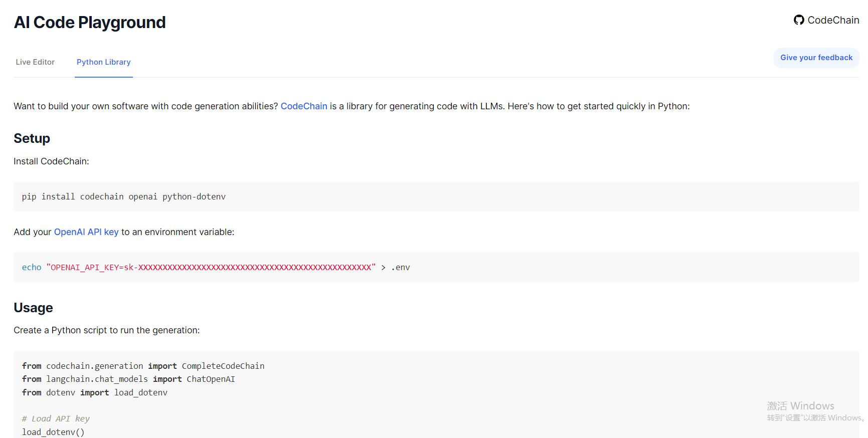This screenshot has height=438, width=868.
Task: Click the .env filename in the command
Action: 400,268
